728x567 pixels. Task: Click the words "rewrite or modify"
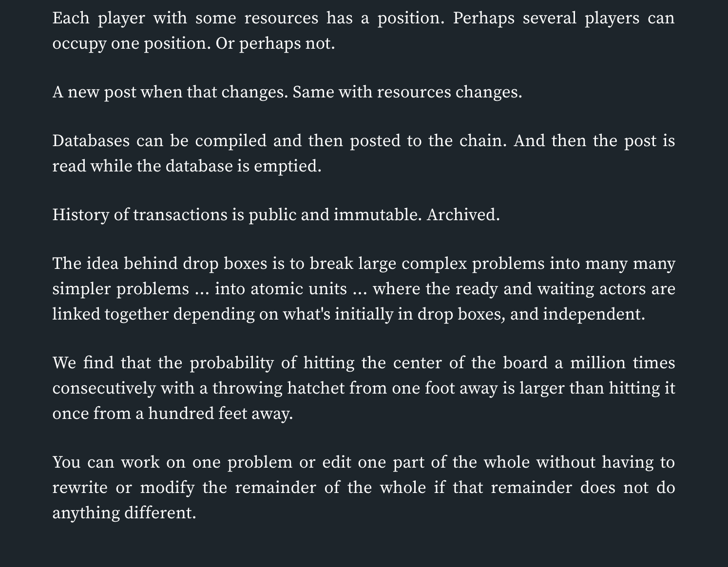pyautogui.click(x=123, y=488)
